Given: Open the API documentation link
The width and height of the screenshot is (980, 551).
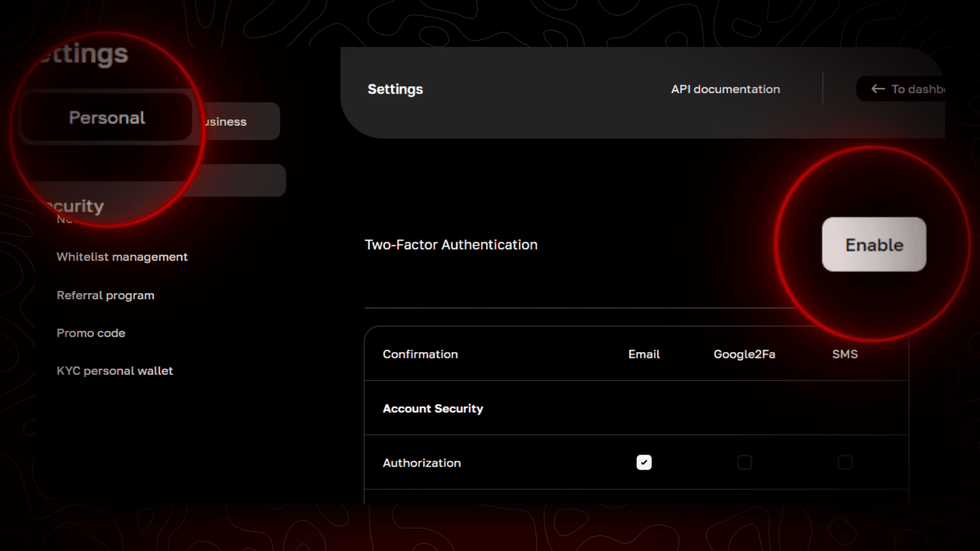Looking at the screenshot, I should 725,89.
